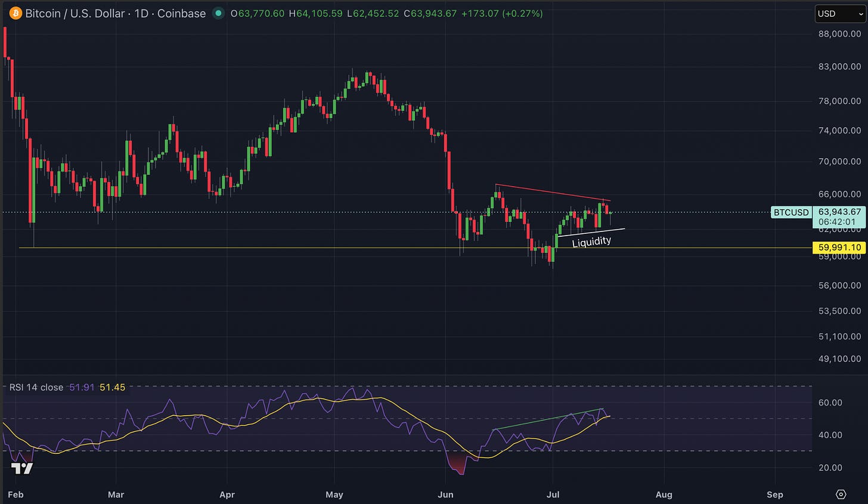The height and width of the screenshot is (504, 868).
Task: Select the high value H64,105.59
Action: click(x=315, y=13)
